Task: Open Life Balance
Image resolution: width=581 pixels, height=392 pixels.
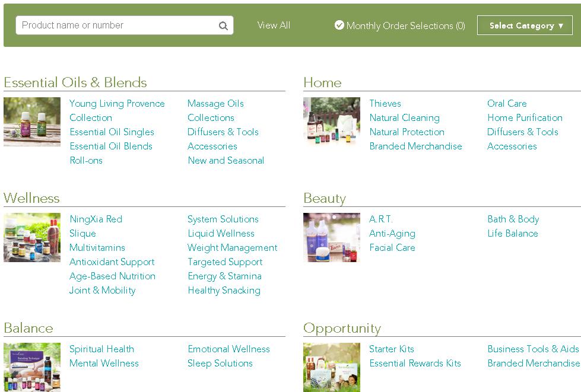Action: tap(512, 233)
